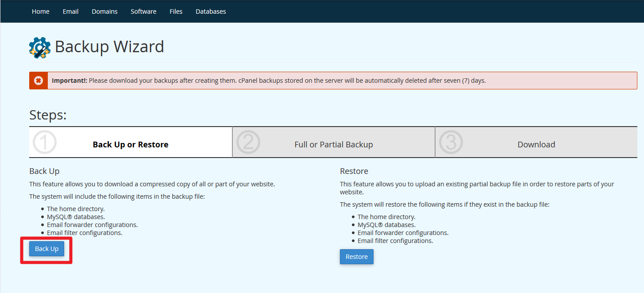Viewport: 644px width, 293px height.
Task: Click the step 3 circled number icon
Action: tap(451, 143)
